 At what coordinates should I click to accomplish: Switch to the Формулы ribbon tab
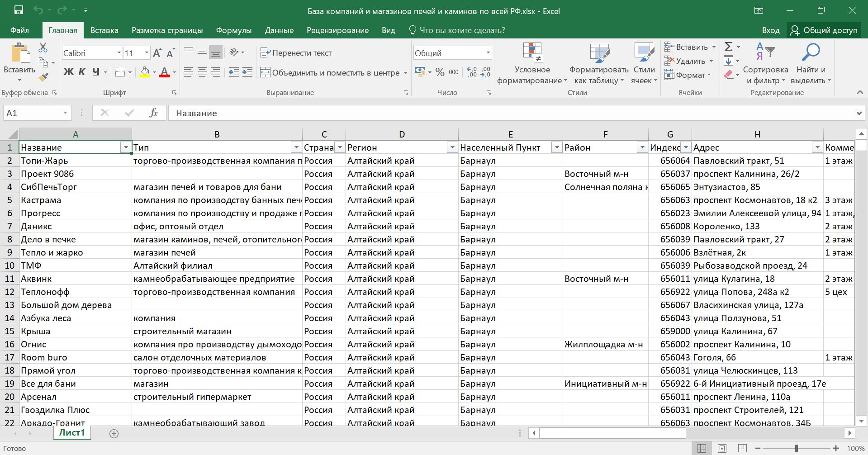[233, 30]
